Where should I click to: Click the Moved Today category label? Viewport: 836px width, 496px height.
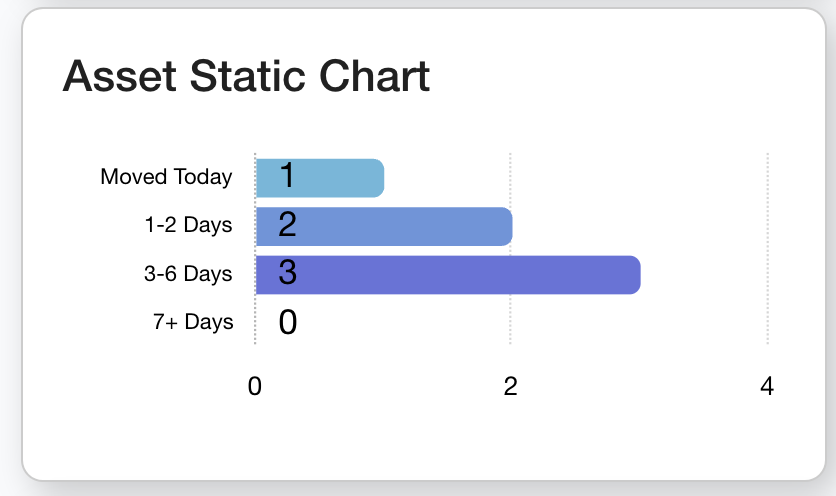coord(166,178)
